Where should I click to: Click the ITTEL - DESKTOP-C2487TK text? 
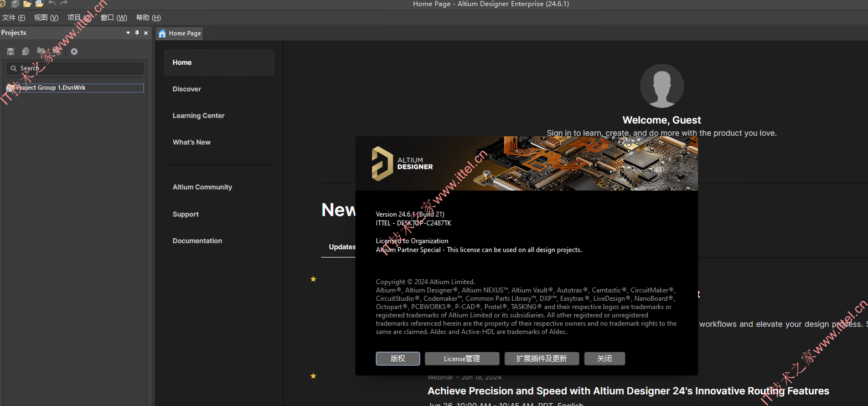point(414,223)
